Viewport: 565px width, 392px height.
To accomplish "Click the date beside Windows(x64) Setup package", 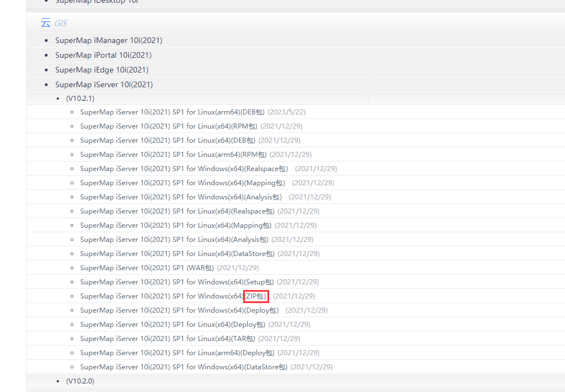I will click(298, 282).
